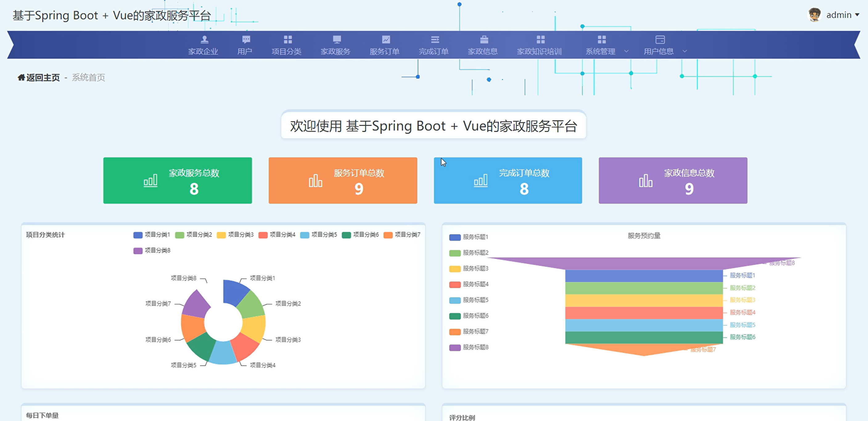This screenshot has width=868, height=421.
Task: Click the 完成订单 list icon
Action: 435,40
